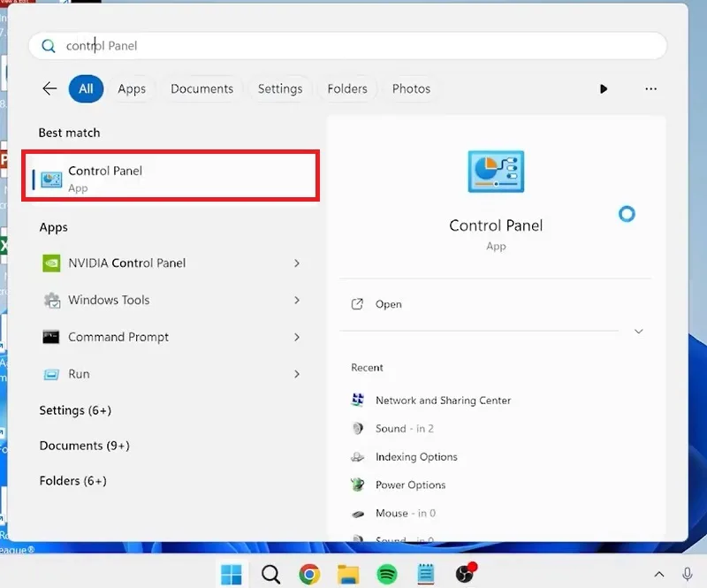
Task: Switch to the Apps filter tab
Action: [132, 88]
